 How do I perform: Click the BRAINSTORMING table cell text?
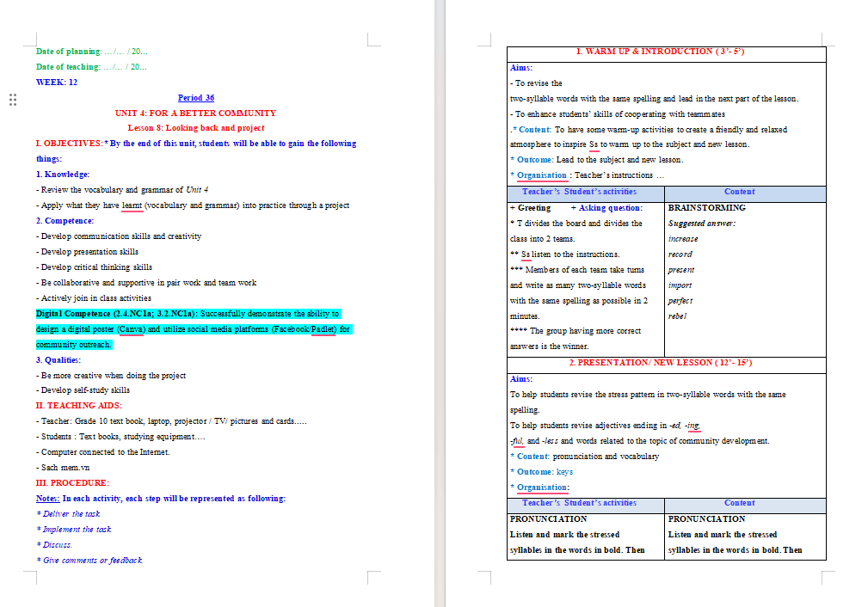click(x=707, y=208)
